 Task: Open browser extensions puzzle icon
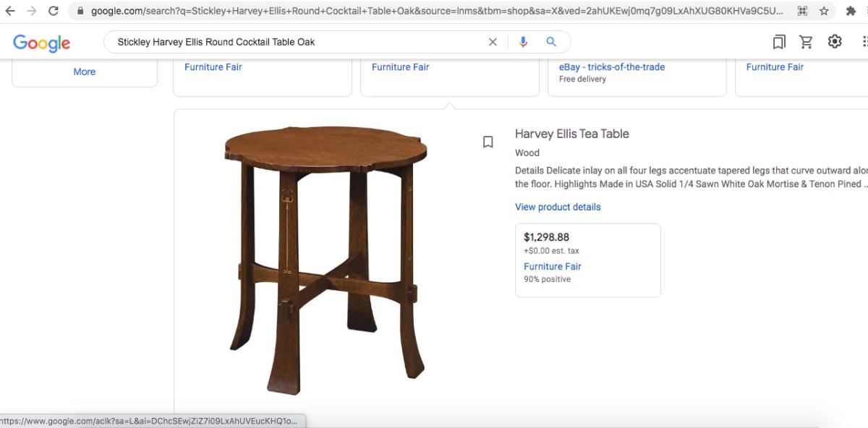coord(851,11)
